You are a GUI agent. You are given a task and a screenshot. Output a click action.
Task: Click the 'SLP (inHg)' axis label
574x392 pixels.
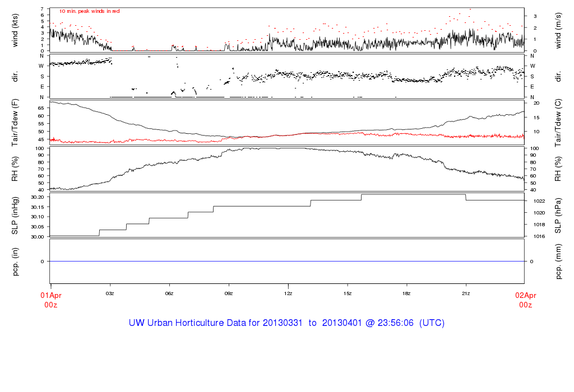point(15,216)
